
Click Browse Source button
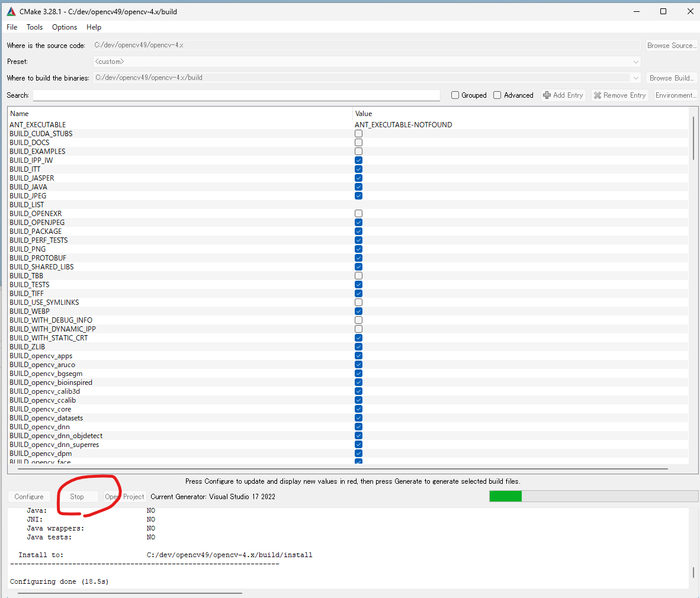click(672, 46)
